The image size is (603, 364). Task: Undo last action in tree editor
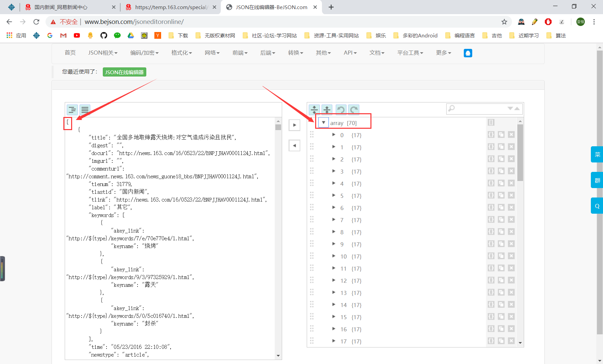pos(341,110)
